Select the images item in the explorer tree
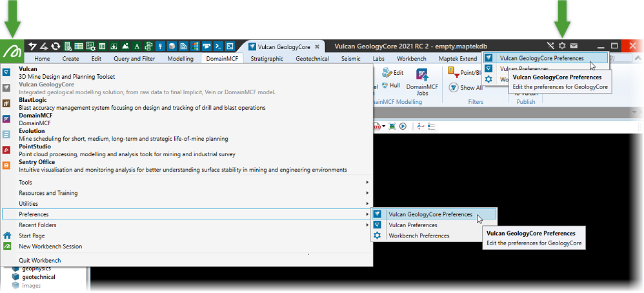This screenshot has height=293, width=644. [x=31, y=285]
